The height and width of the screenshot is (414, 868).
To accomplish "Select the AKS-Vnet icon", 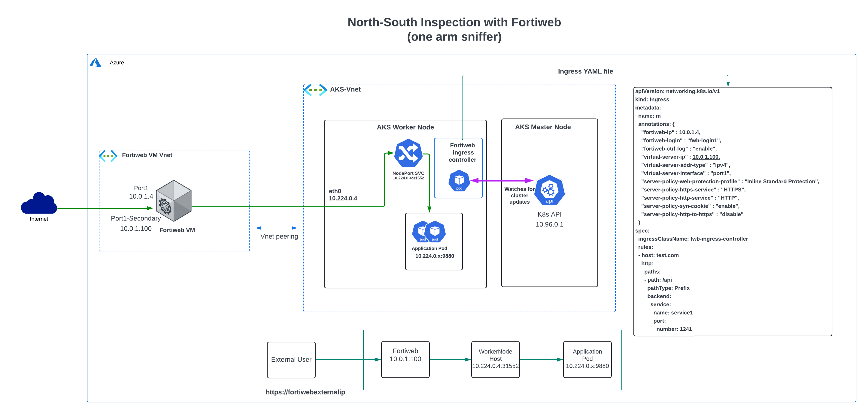I will pyautogui.click(x=315, y=90).
